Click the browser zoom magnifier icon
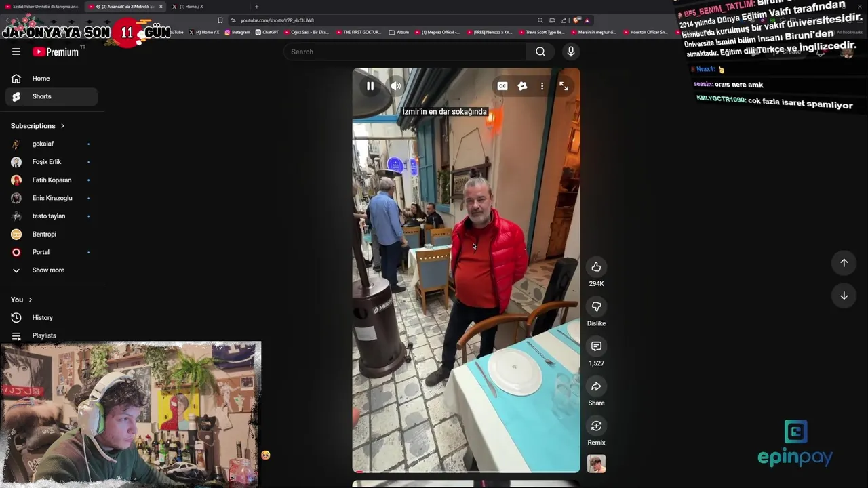The height and width of the screenshot is (488, 868). pyautogui.click(x=540, y=20)
